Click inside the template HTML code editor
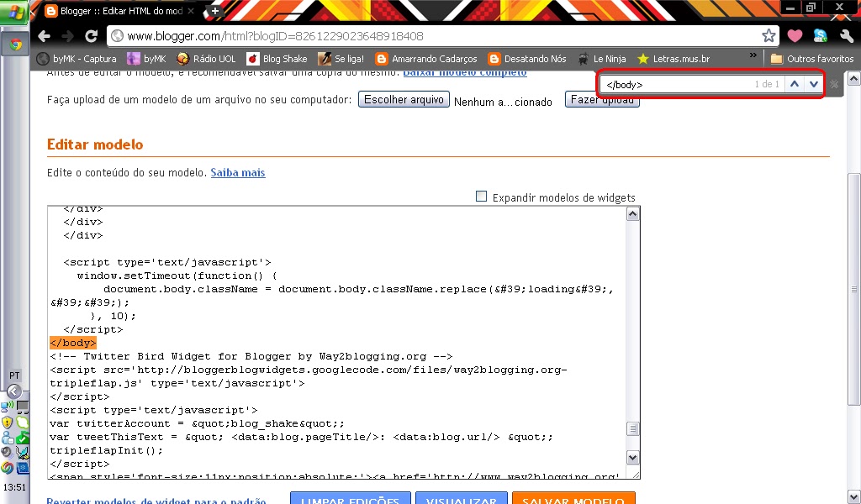Viewport: 861px width, 504px height. pos(336,343)
